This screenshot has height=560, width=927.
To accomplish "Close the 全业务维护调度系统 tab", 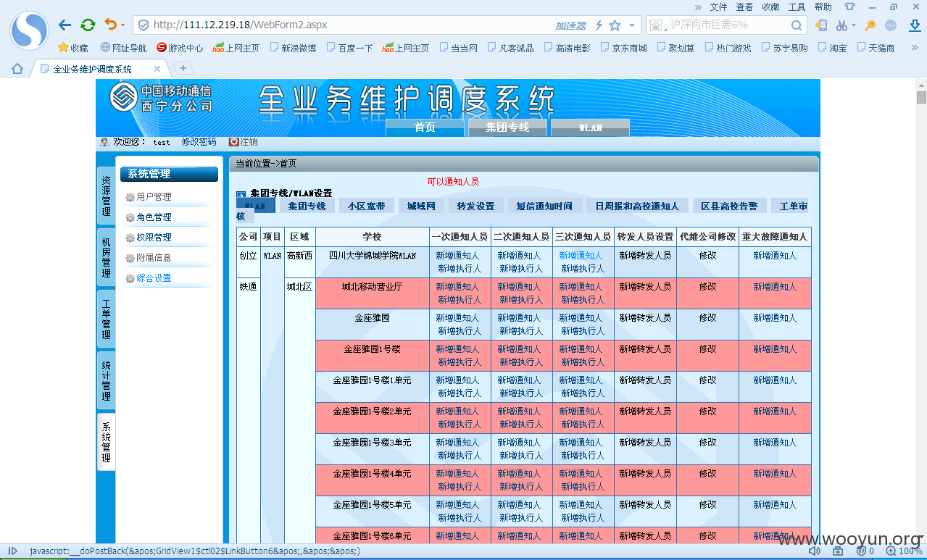I will pos(157,69).
